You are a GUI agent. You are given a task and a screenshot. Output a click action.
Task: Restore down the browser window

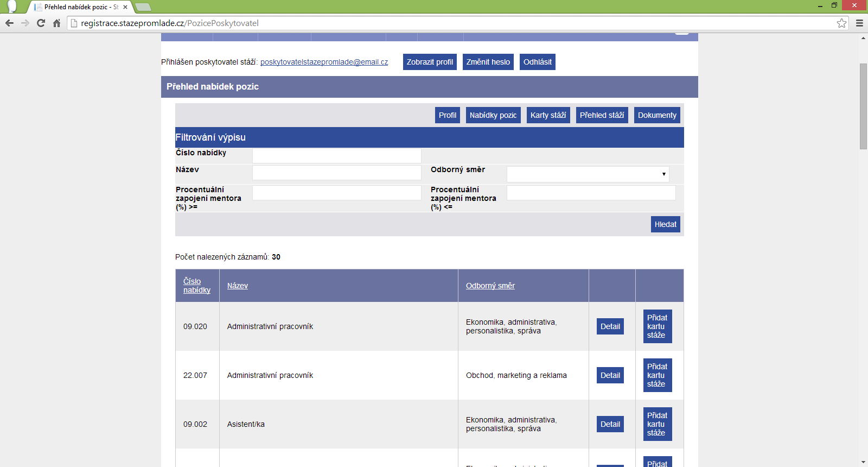click(x=834, y=5)
